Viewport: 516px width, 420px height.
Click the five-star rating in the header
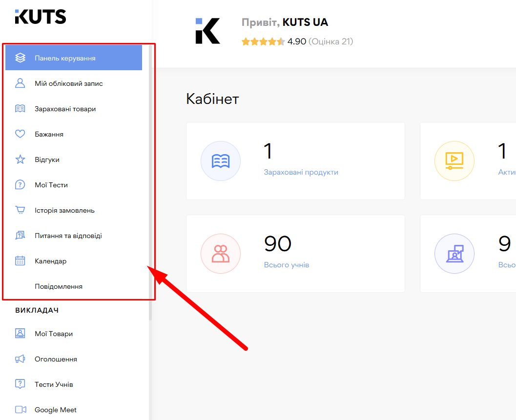tap(263, 42)
